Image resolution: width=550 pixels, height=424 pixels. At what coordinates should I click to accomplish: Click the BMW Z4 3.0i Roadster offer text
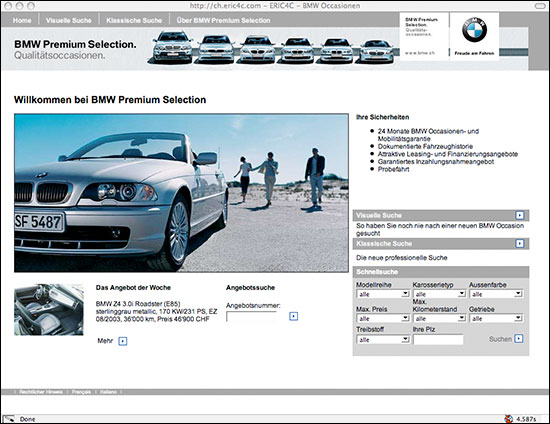pos(156,311)
